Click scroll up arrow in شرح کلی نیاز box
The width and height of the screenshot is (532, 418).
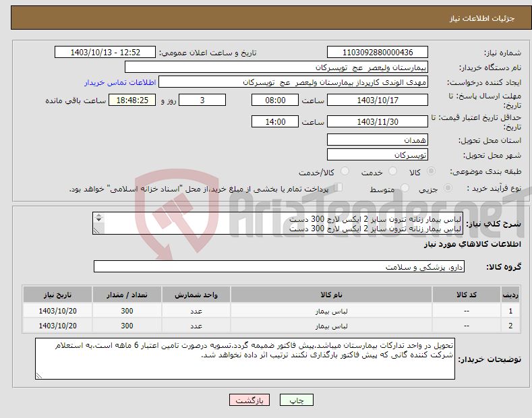point(98,215)
